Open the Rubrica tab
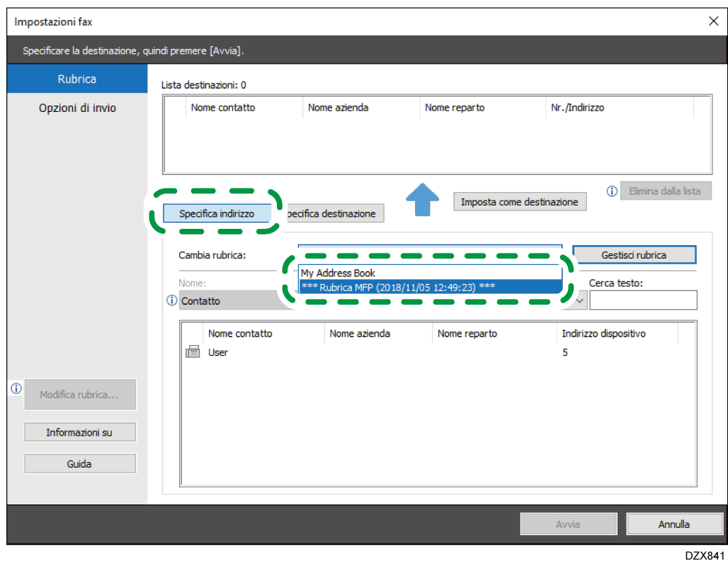 pos(77,79)
